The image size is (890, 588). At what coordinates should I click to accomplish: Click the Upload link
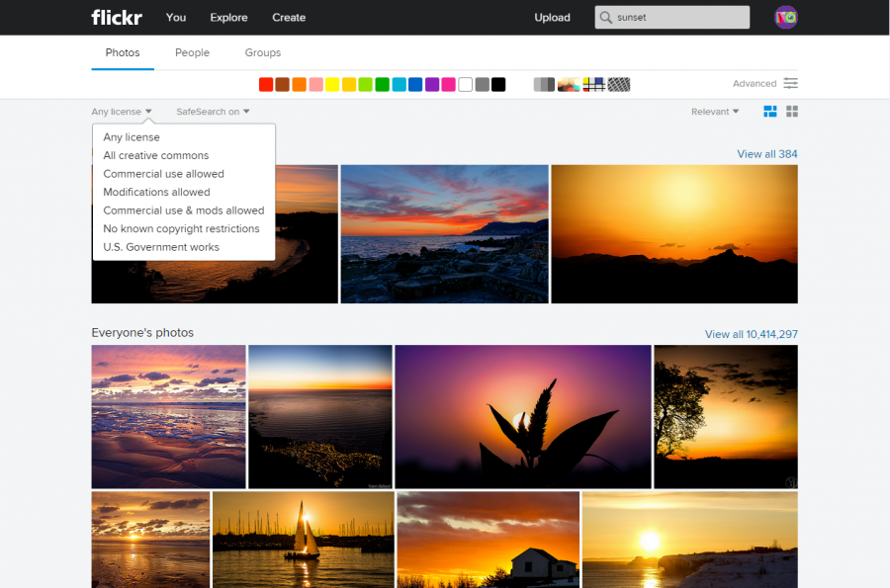[x=552, y=18]
